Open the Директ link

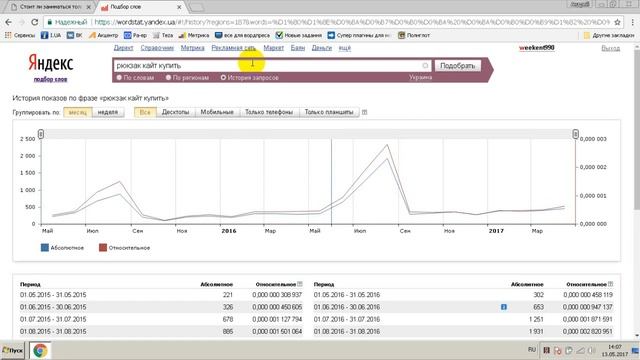[x=123, y=48]
